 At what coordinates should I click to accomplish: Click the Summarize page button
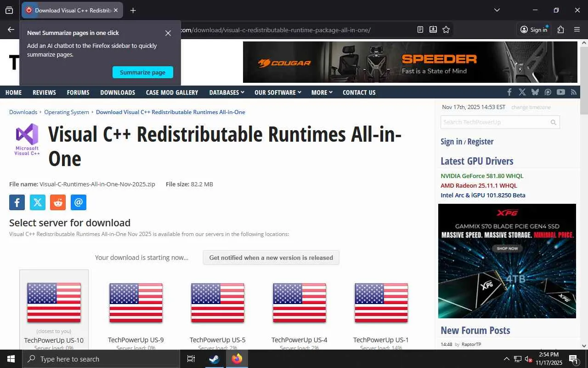[x=142, y=72]
